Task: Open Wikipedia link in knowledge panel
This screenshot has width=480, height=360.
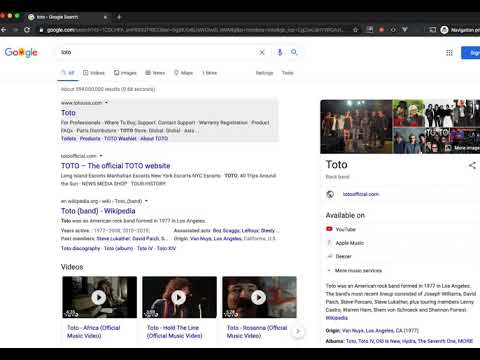Action: 337,318
